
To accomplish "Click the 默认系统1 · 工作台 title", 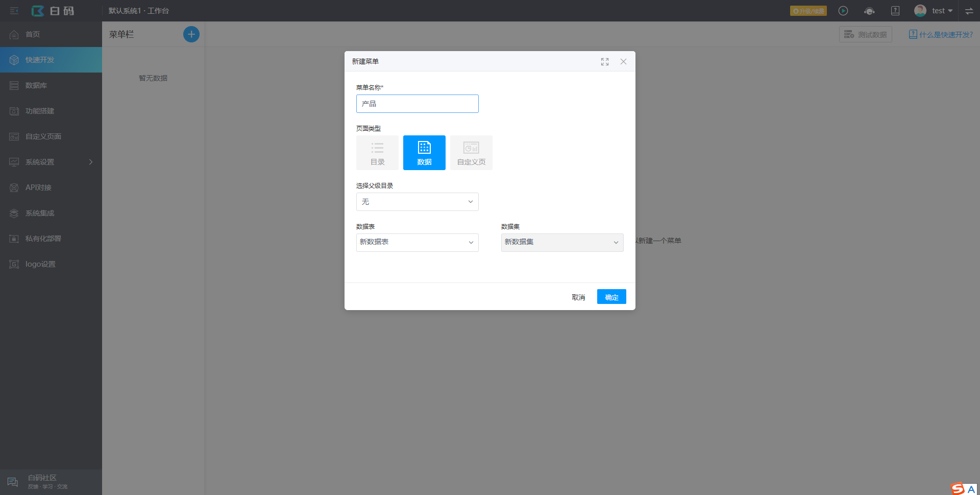I will click(x=139, y=11).
